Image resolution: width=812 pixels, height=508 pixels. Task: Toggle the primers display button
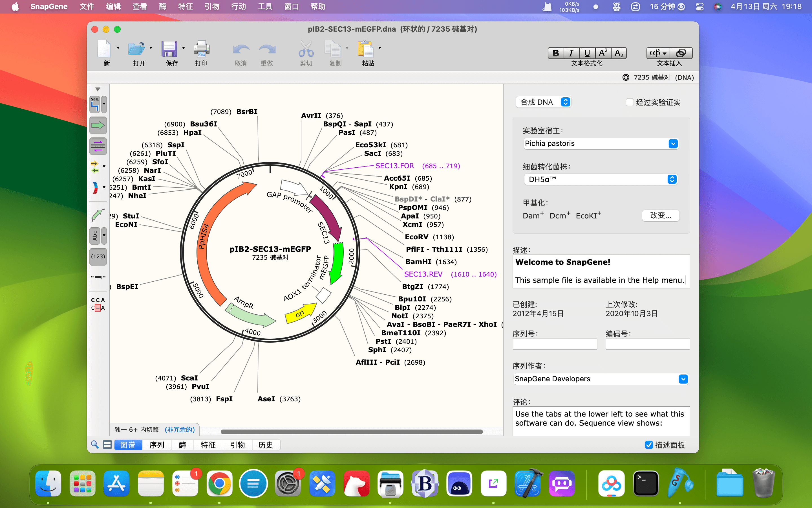(x=98, y=146)
